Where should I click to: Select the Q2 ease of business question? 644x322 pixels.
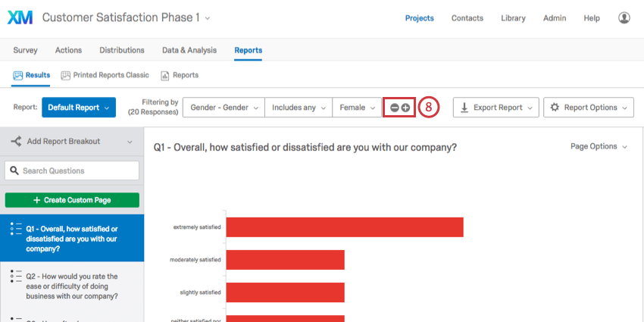pos(72,286)
